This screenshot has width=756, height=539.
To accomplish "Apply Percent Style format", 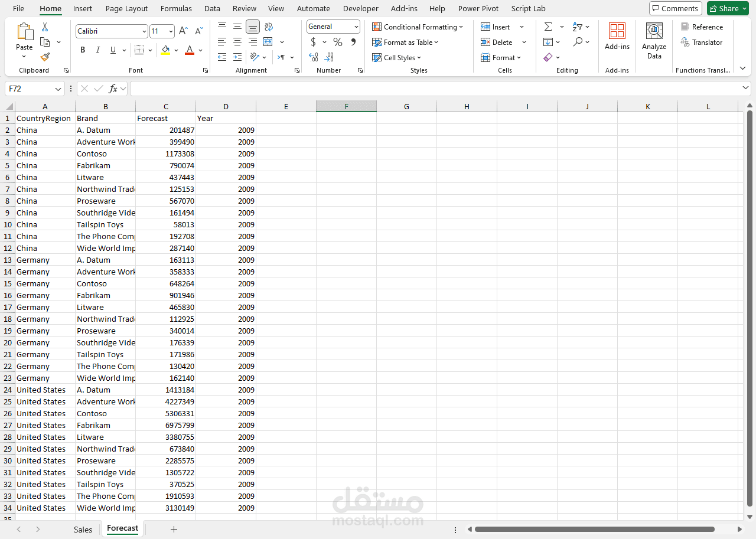I will (338, 42).
